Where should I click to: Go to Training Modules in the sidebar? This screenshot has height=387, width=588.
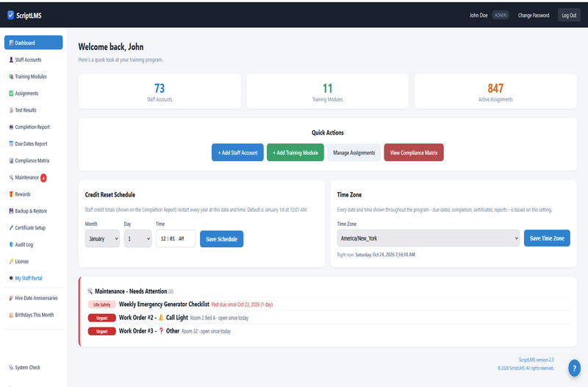coord(33,77)
